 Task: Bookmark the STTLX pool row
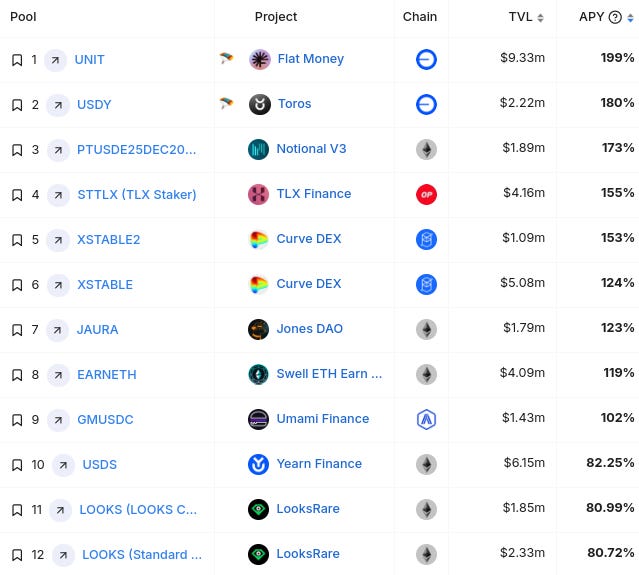[17, 195]
